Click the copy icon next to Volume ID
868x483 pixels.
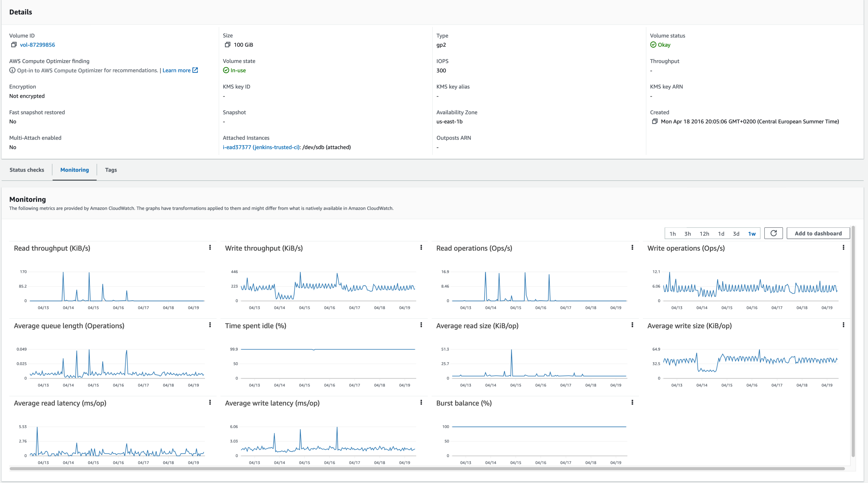(14, 45)
